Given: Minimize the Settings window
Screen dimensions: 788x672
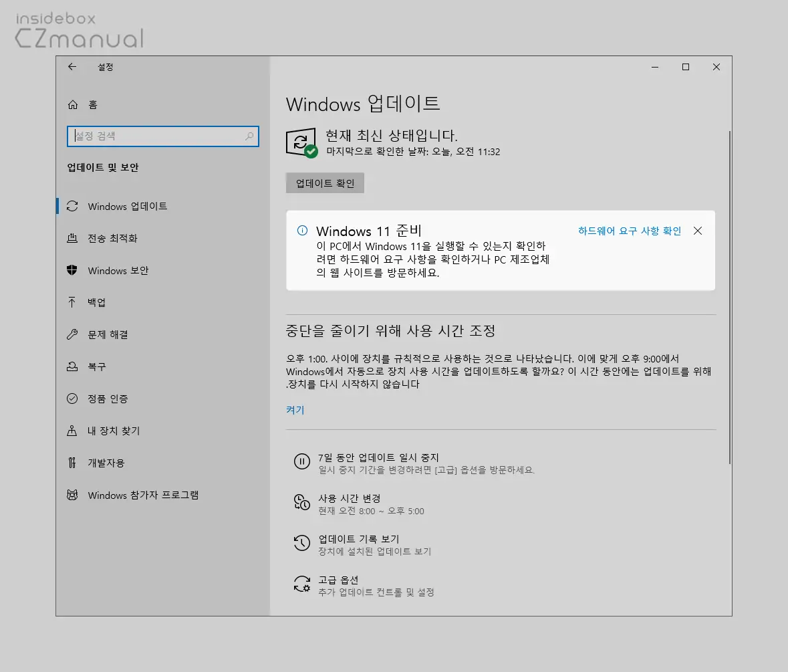Looking at the screenshot, I should point(655,67).
